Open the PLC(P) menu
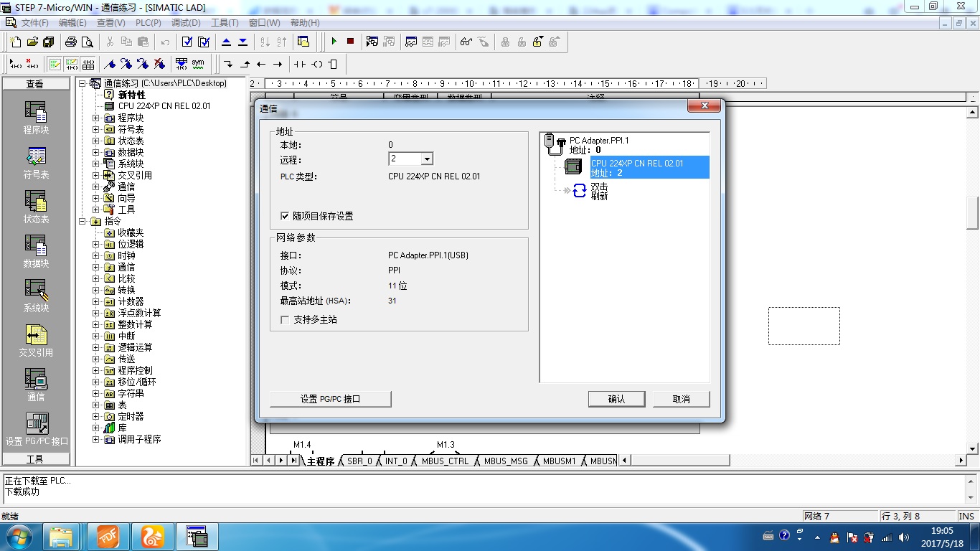 [x=148, y=23]
